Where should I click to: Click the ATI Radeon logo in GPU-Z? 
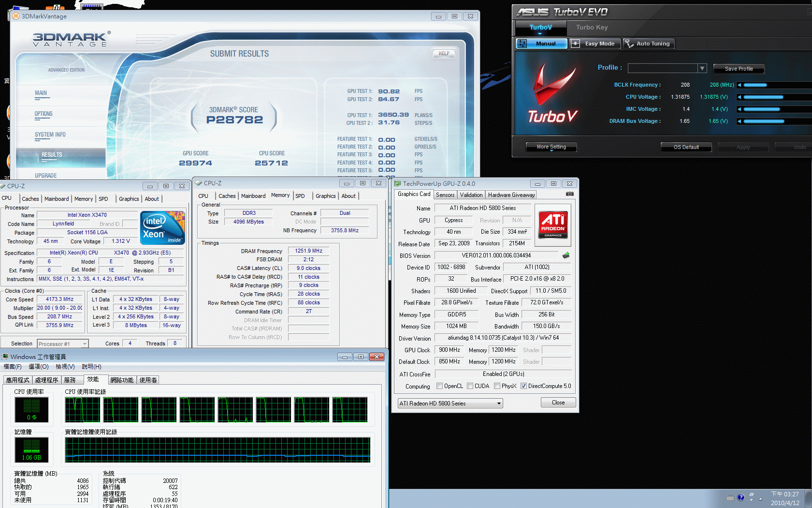point(553,225)
